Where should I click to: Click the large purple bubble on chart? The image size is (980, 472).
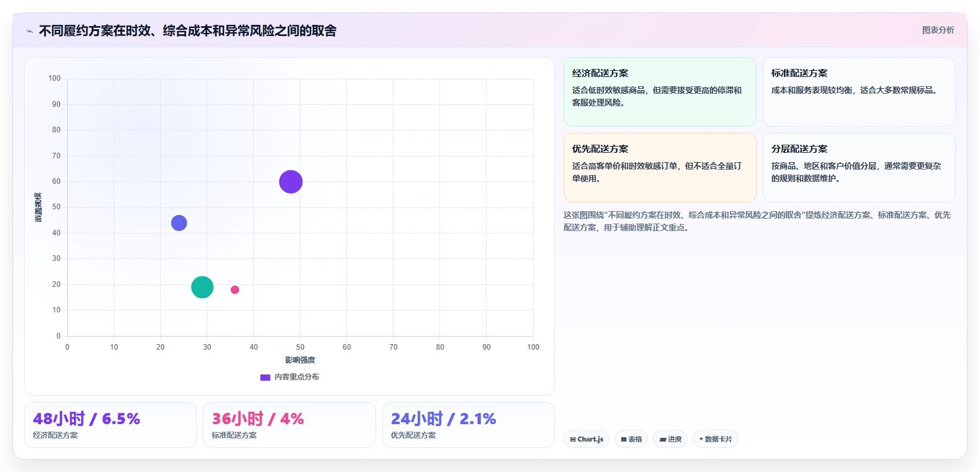(x=290, y=182)
